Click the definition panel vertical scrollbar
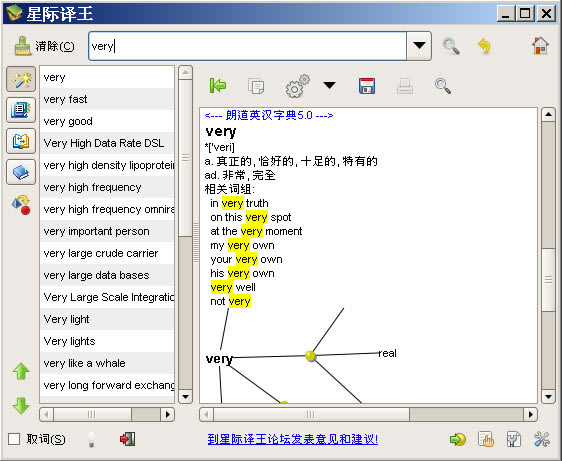 click(x=548, y=255)
